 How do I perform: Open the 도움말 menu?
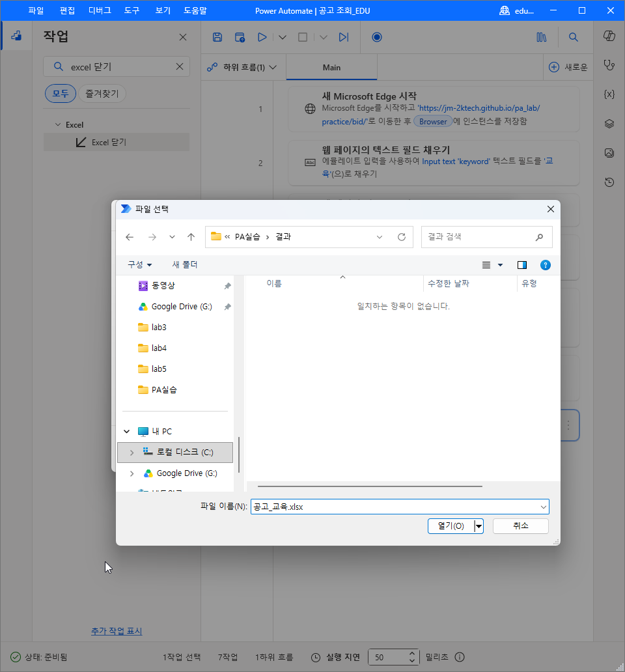coord(195,10)
